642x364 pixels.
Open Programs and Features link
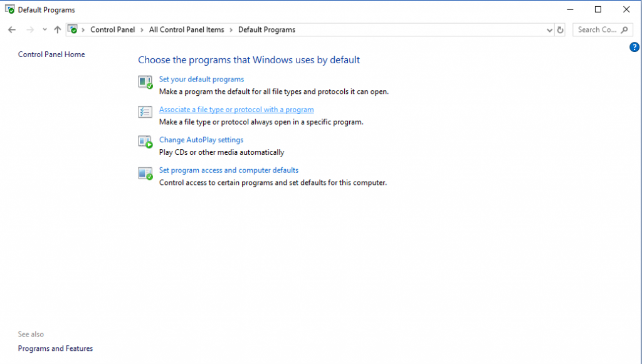pyautogui.click(x=55, y=348)
